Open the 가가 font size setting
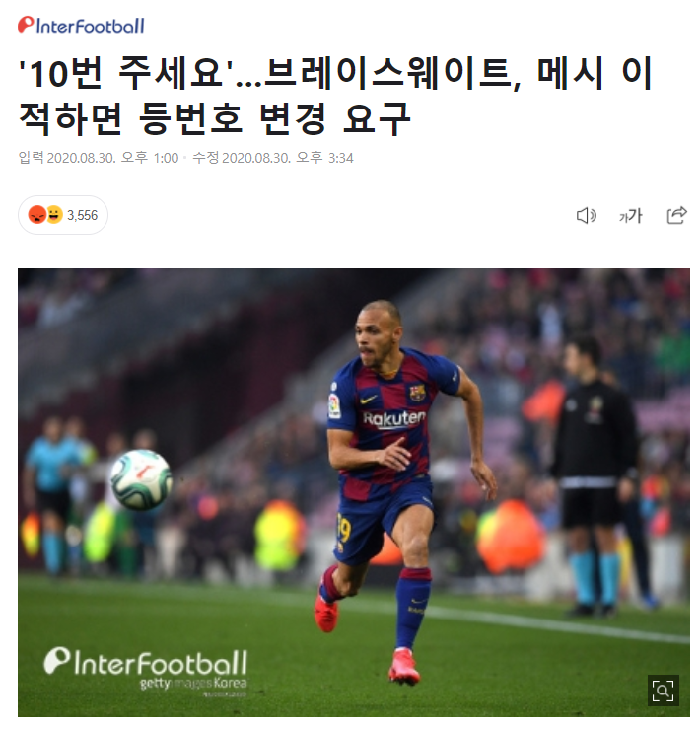This screenshot has width=700, height=729. click(631, 216)
